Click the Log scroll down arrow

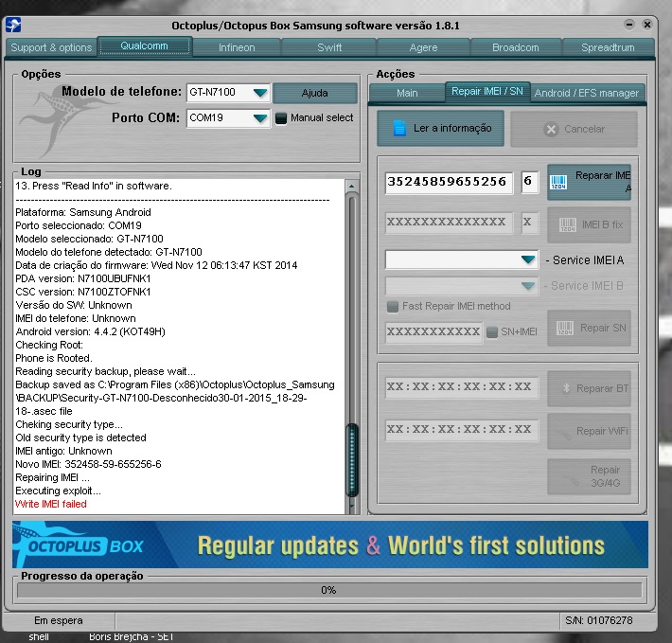click(x=351, y=507)
